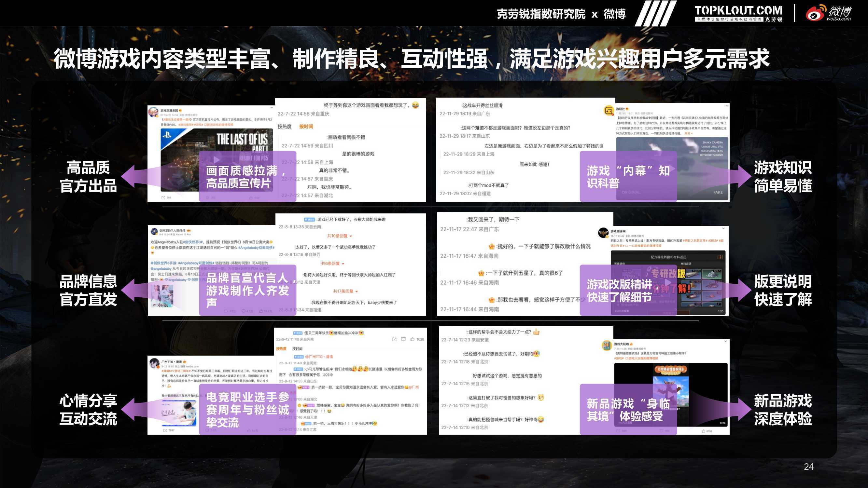This screenshot has width=868, height=488.
Task: Open the #明日之后第五季# hashtag link
Action: tap(695, 240)
